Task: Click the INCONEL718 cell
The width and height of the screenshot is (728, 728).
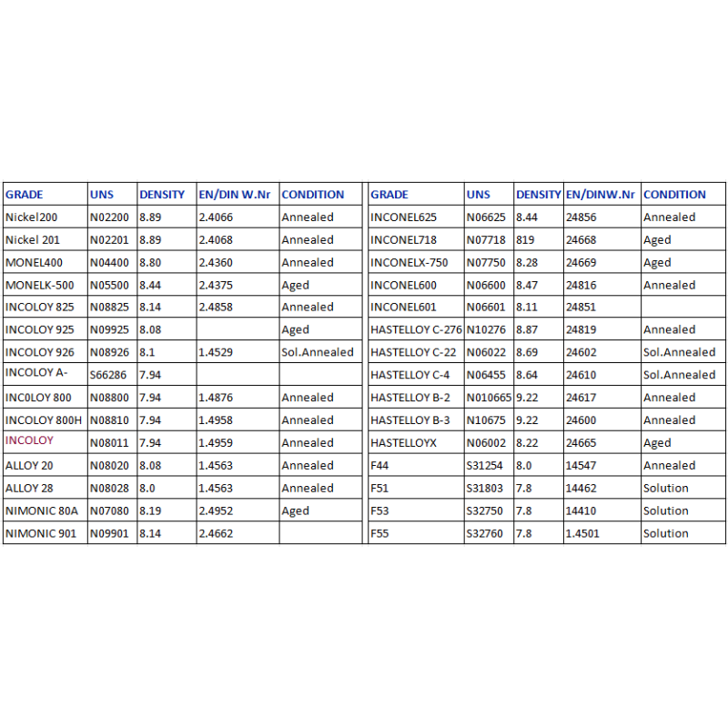Action: pos(416,239)
